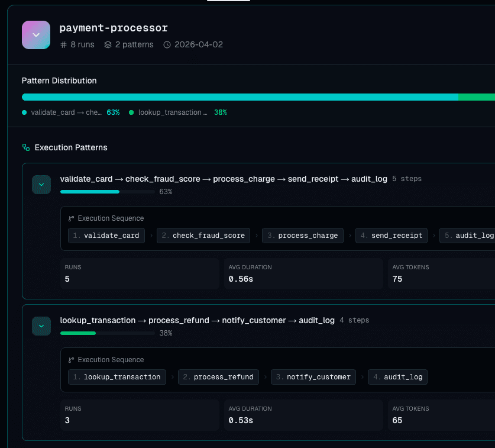Collapse the validate_card pattern card chevron

point(41,185)
